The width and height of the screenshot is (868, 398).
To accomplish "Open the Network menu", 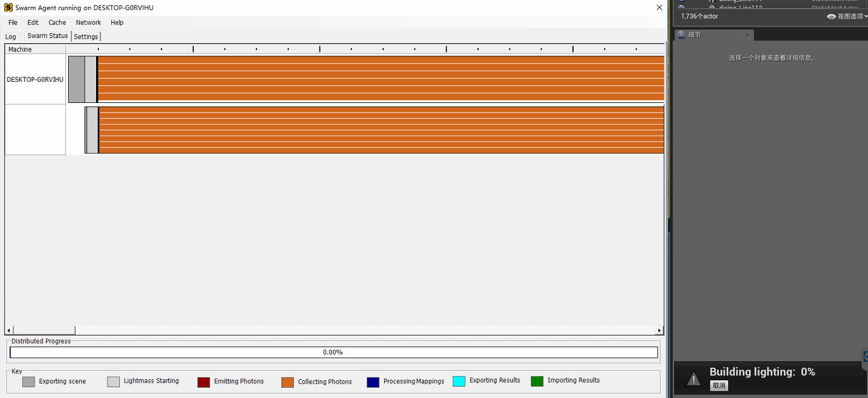I will (x=88, y=23).
